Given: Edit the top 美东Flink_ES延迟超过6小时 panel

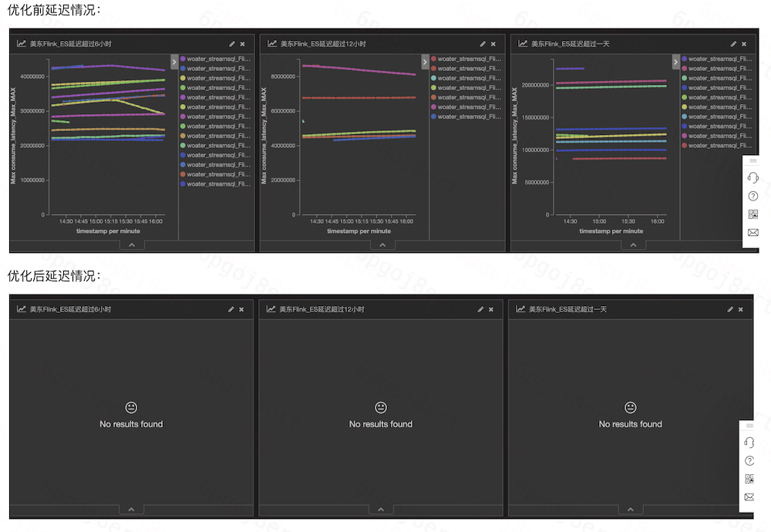Looking at the screenshot, I should pyautogui.click(x=231, y=44).
